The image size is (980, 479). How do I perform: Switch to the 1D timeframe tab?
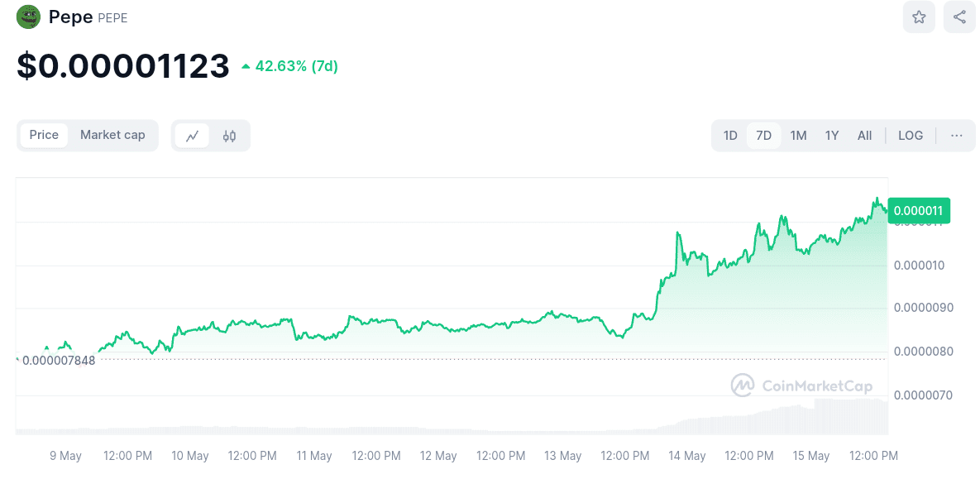730,135
